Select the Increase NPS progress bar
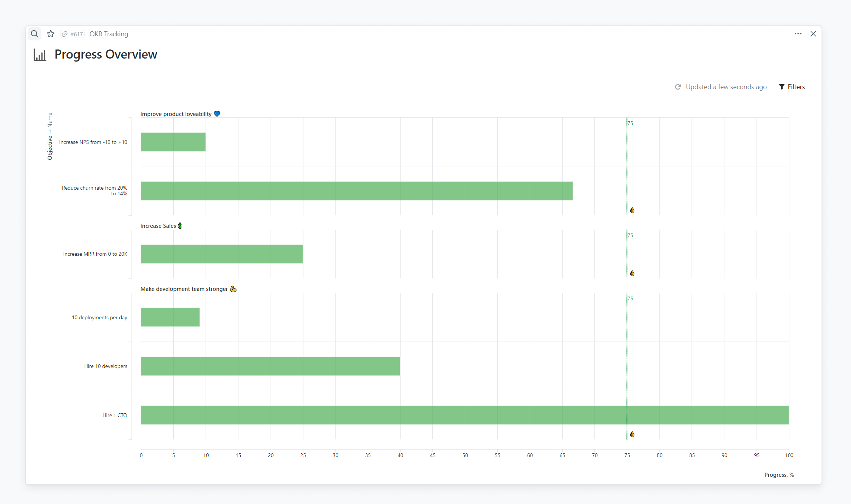 173,142
